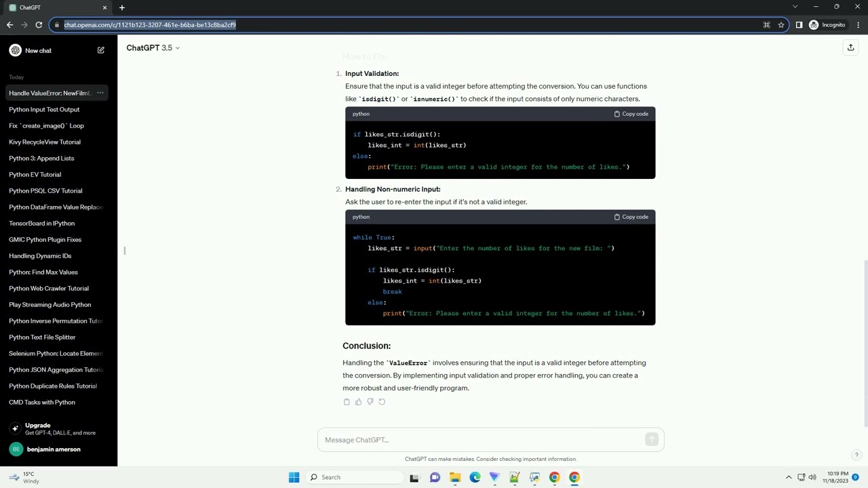Click Upgrade to get GPT-4
Screen dimensions: 868x488
[58, 428]
